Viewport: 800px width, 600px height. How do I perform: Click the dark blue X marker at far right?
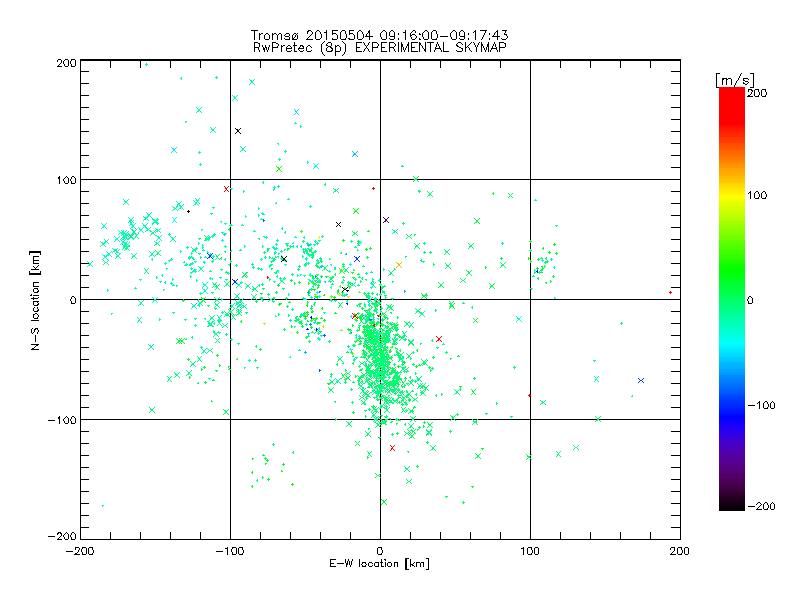coord(641,381)
